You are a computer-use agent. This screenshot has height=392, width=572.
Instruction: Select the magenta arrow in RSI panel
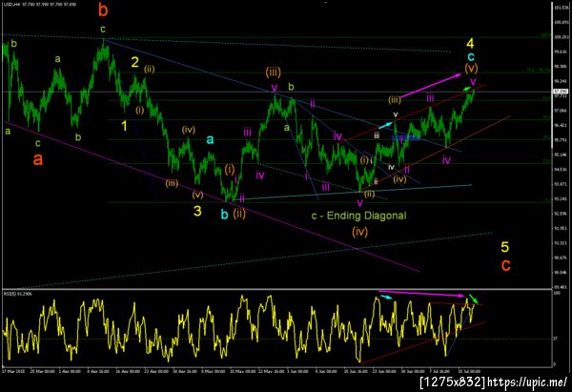pyautogui.click(x=422, y=294)
